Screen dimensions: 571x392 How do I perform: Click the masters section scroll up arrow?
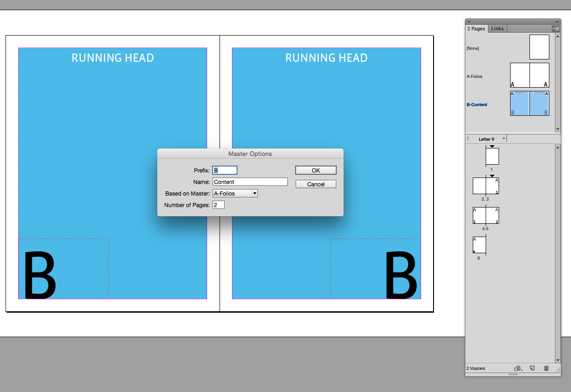pos(558,36)
